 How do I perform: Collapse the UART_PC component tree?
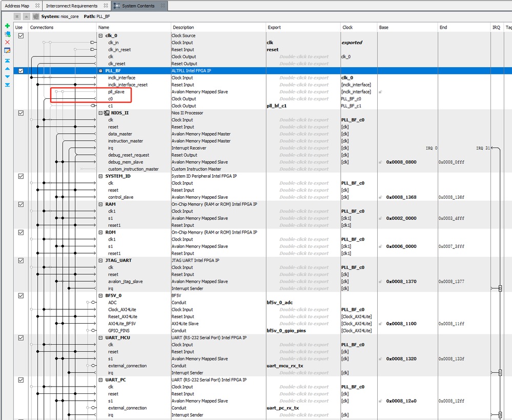100,380
